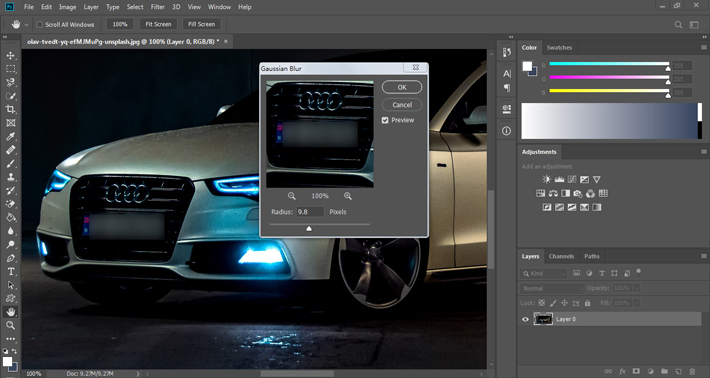Add a Levels adjustment
Viewport: 710px width, 378px height.
pyautogui.click(x=559, y=179)
